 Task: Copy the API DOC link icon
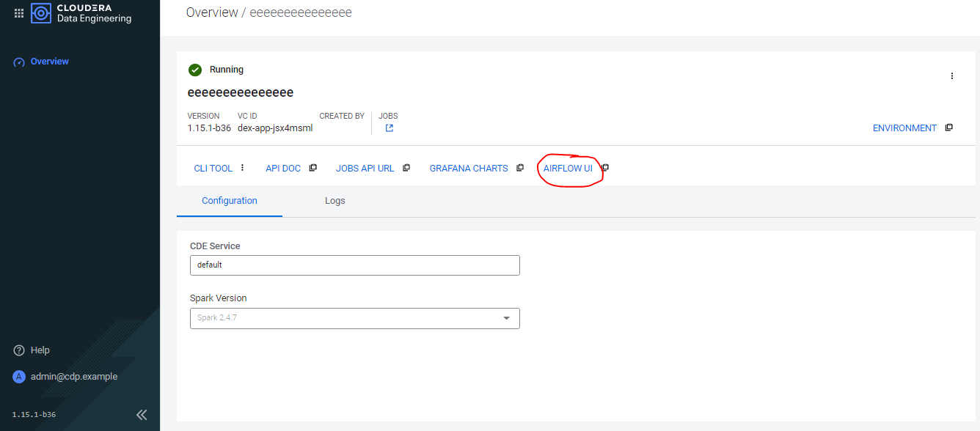tap(313, 167)
